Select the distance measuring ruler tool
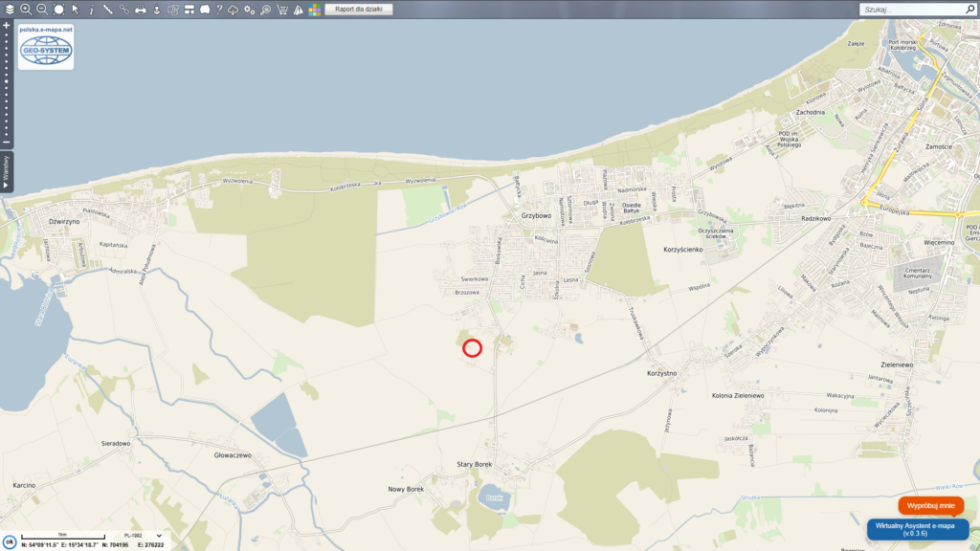Viewport: 980px width, 551px height. point(107,10)
